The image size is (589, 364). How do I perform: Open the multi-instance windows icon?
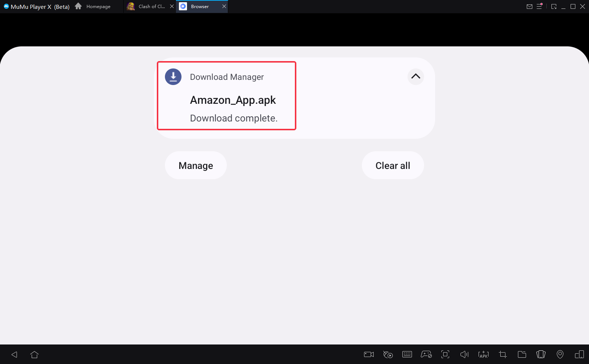[x=579, y=354]
